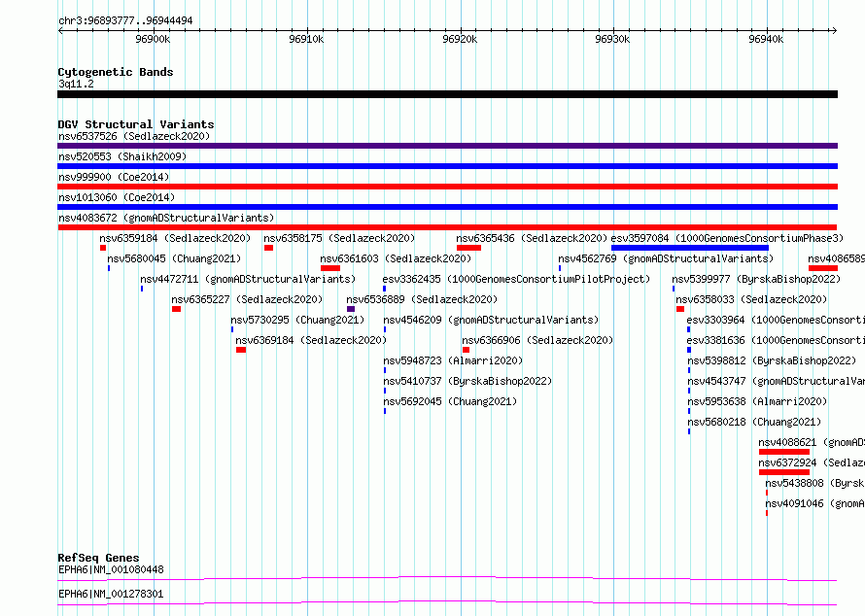
Task: Click the black 3q11.2 cytogenetic band bar
Action: [447, 94]
